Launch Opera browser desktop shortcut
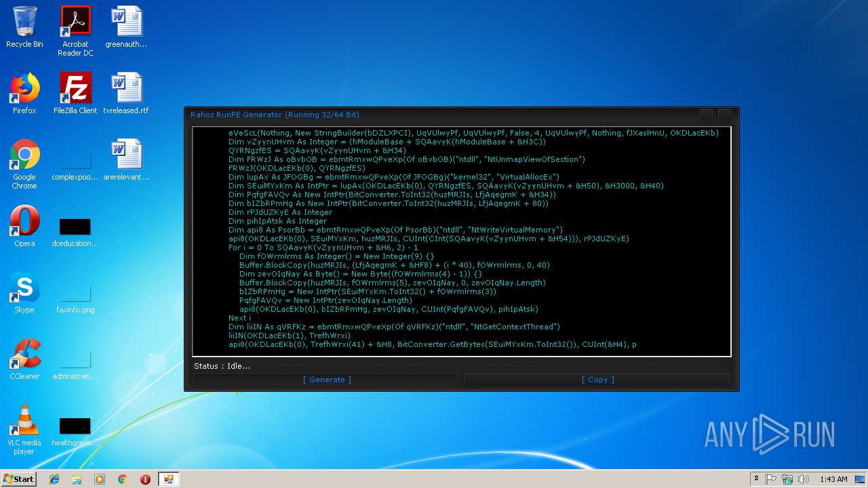 pos(24,226)
